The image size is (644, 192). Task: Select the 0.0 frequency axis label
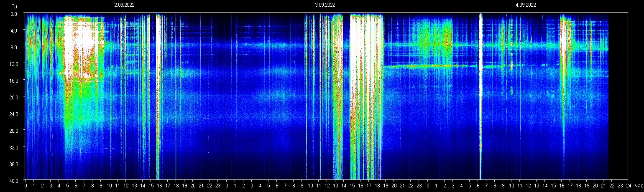(13, 14)
